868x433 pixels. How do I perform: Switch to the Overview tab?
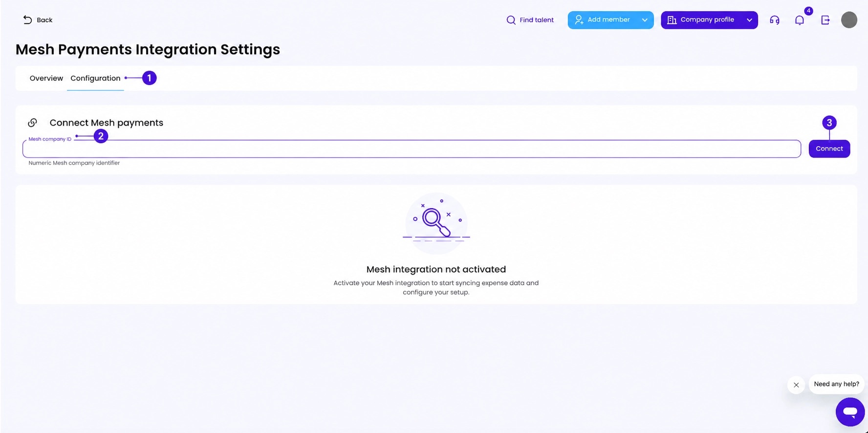point(46,78)
